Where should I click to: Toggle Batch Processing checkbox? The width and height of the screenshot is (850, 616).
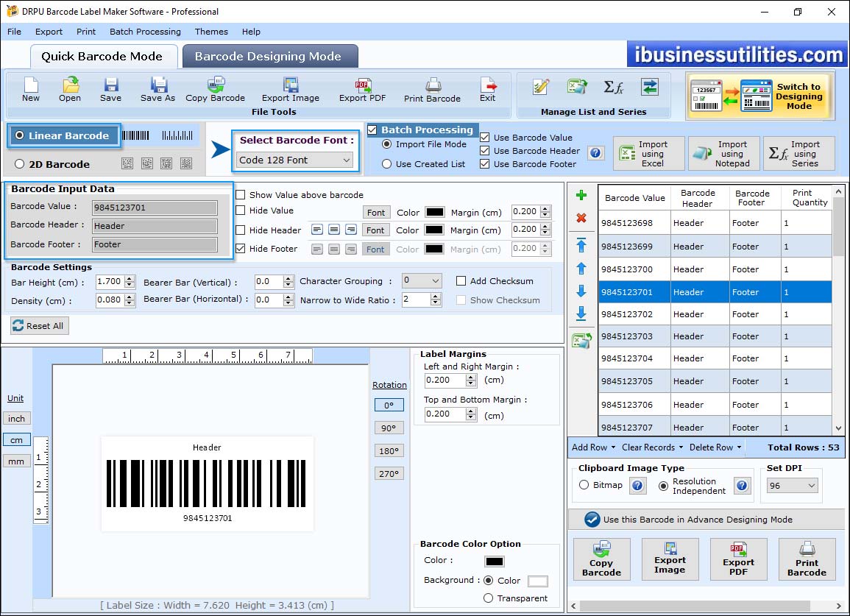coord(372,130)
